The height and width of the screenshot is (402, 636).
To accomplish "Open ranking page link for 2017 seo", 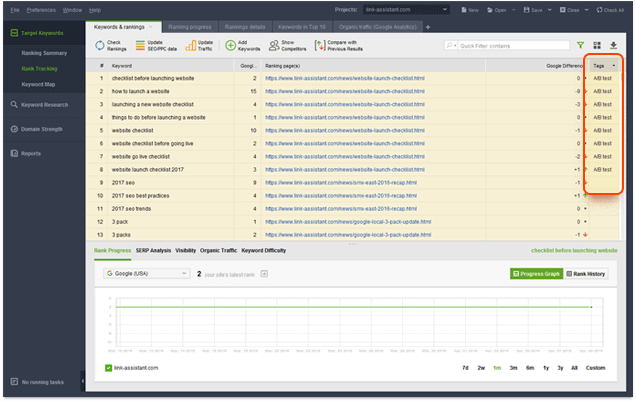I will point(341,183).
